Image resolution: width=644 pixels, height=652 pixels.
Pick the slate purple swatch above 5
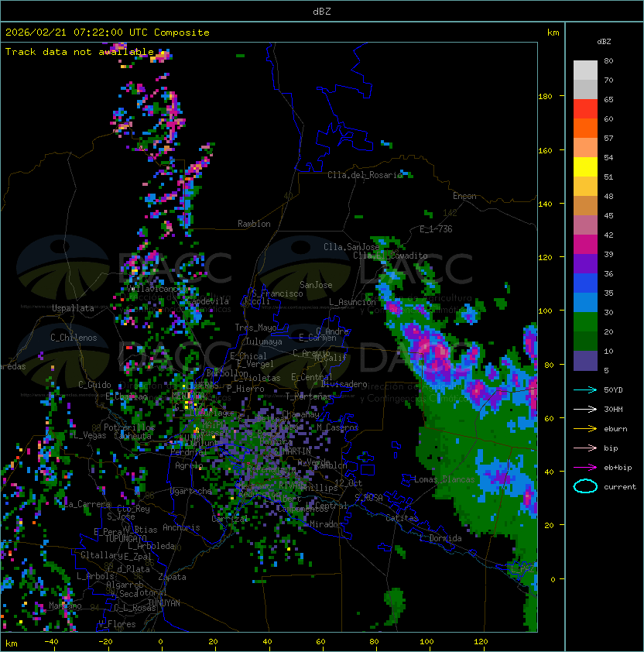click(x=585, y=361)
